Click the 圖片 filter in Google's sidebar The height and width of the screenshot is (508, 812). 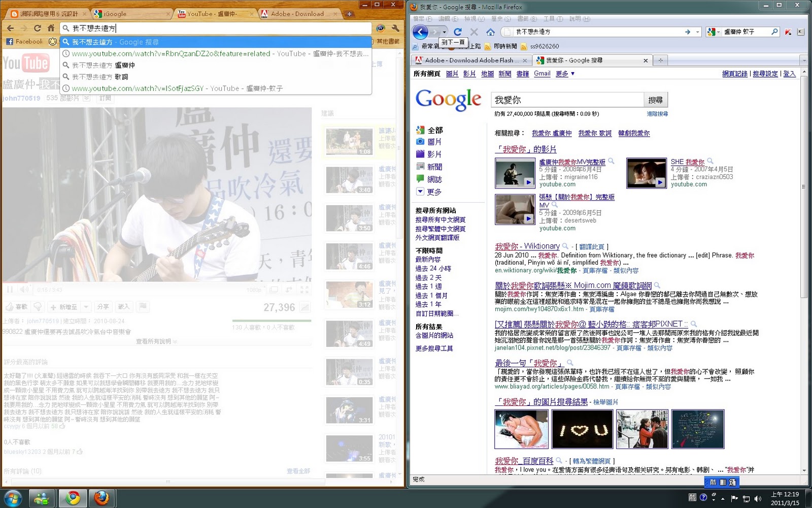coord(429,142)
